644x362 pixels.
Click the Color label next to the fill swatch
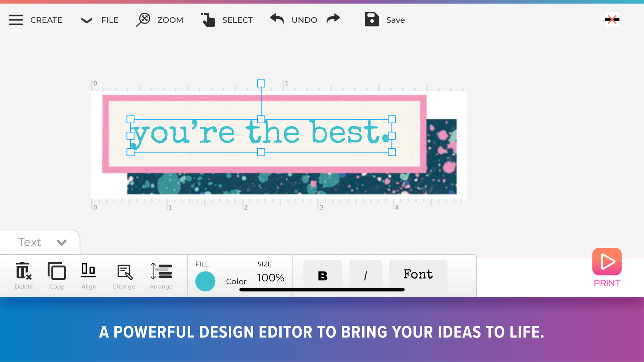(x=236, y=282)
